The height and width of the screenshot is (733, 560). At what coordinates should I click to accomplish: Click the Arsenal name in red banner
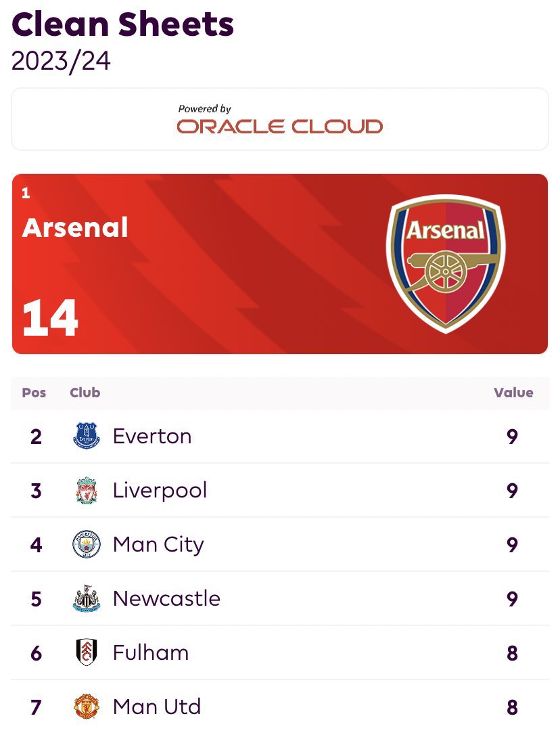pos(75,227)
